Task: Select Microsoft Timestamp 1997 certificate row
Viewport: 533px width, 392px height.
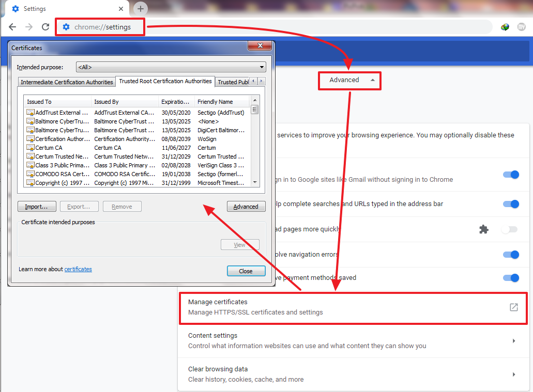Action: pyautogui.click(x=136, y=183)
